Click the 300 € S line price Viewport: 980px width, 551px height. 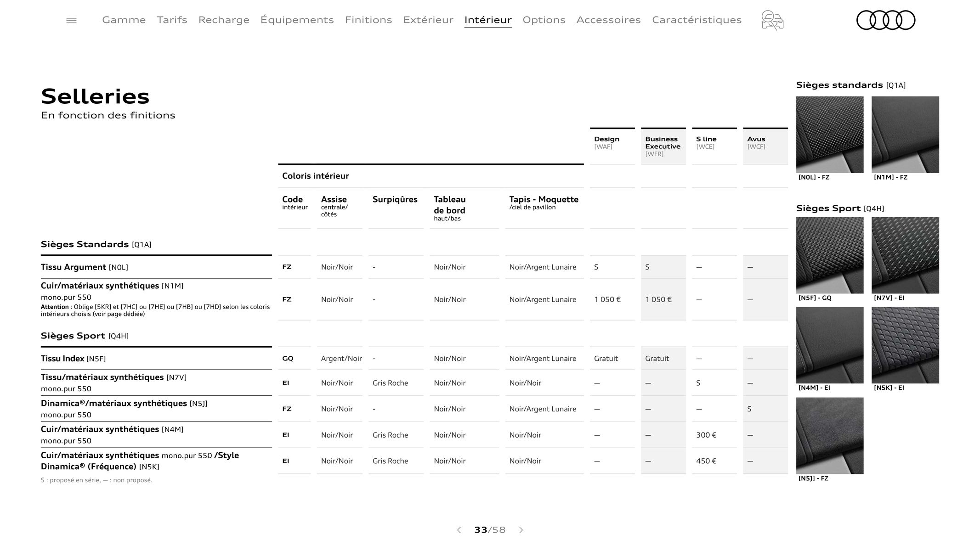pos(706,435)
